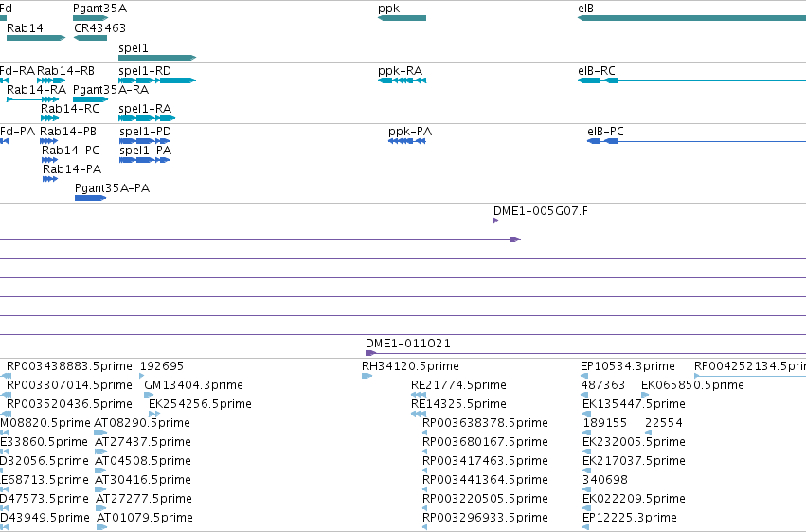The width and height of the screenshot is (806, 532).
Task: Select the EK232005.5prime EST
Action: tap(587, 452)
